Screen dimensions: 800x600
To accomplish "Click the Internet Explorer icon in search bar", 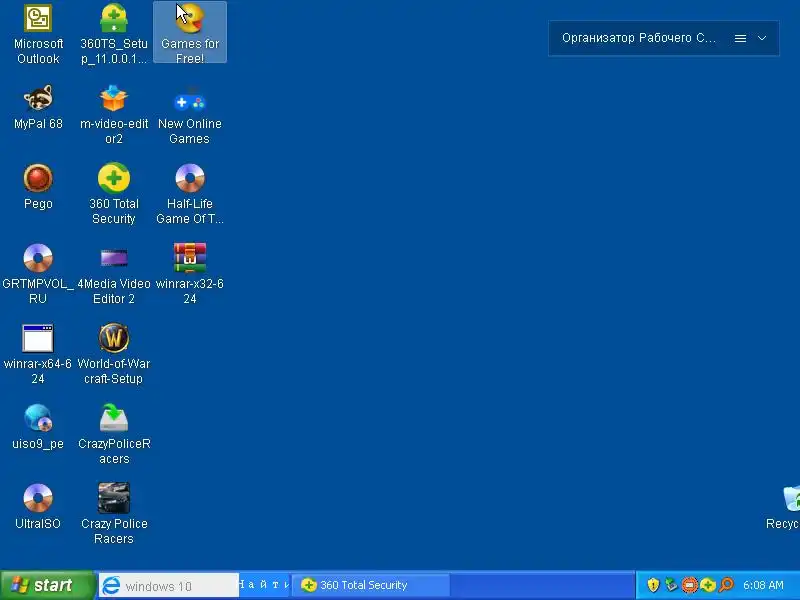I will [x=111, y=585].
